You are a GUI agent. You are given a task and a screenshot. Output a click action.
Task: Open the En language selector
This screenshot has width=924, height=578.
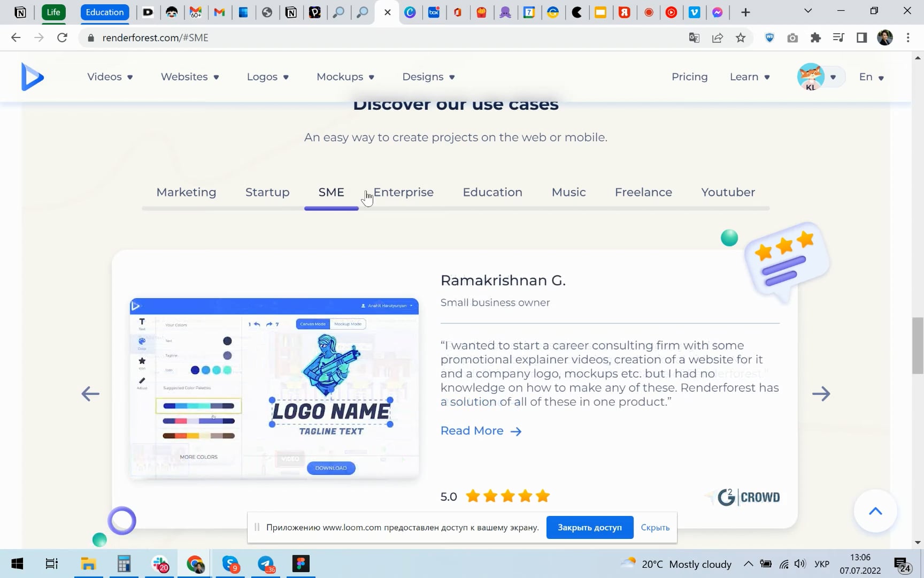[871, 77]
